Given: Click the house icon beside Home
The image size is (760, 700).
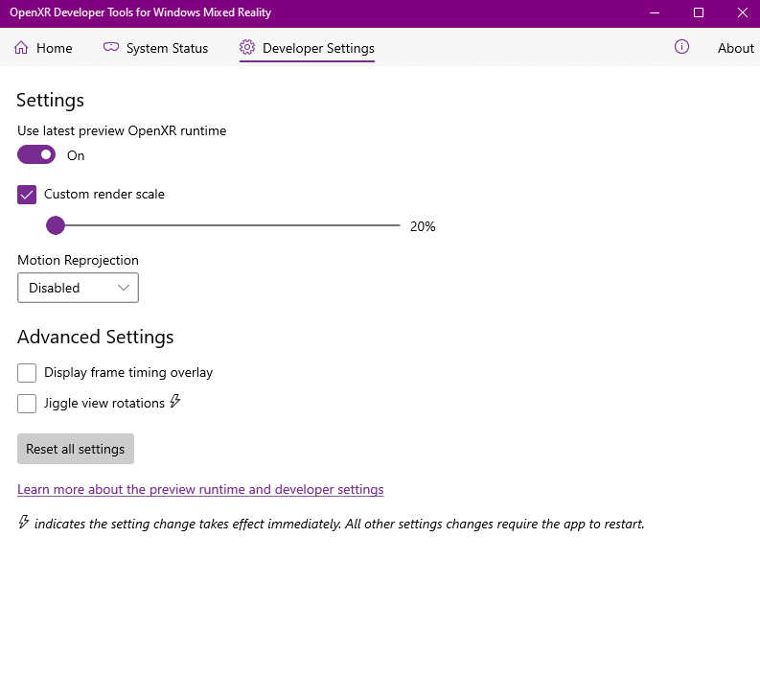Looking at the screenshot, I should (x=21, y=48).
